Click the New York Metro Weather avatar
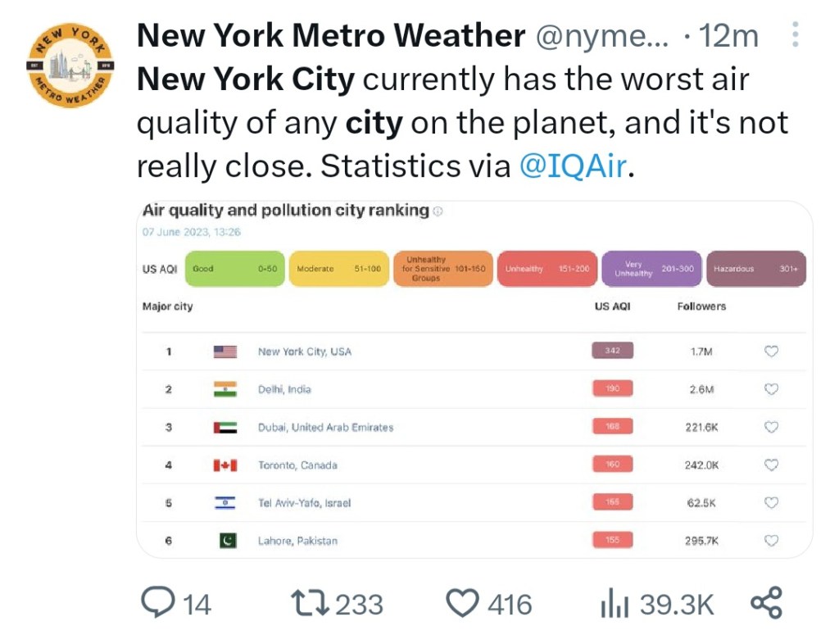 pyautogui.click(x=70, y=64)
